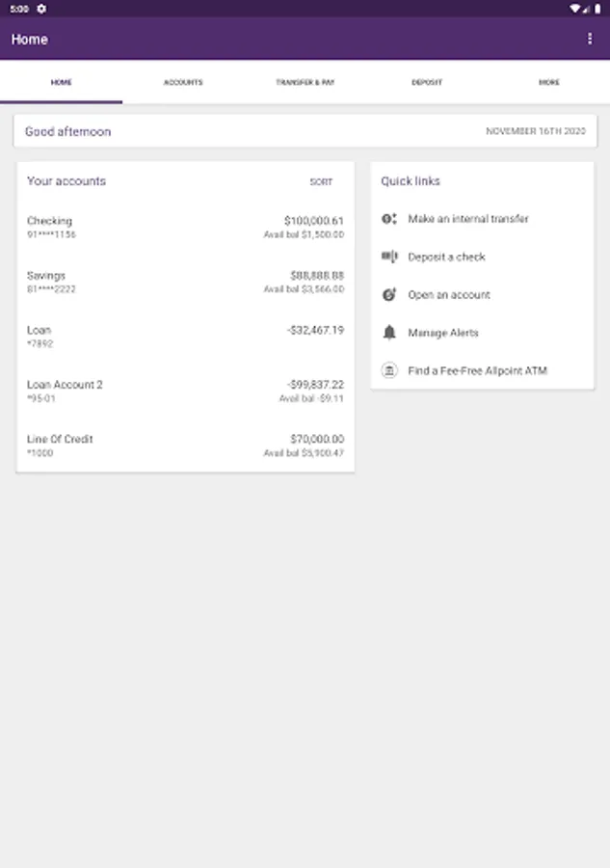
Task: Click the Manage Alerts bell icon
Action: tap(389, 333)
